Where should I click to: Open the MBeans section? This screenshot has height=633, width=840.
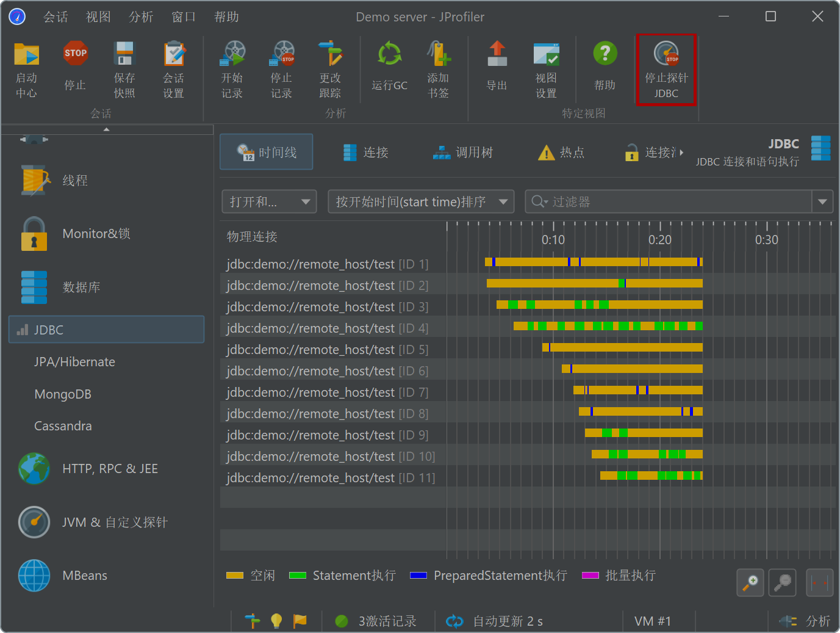(x=62, y=576)
